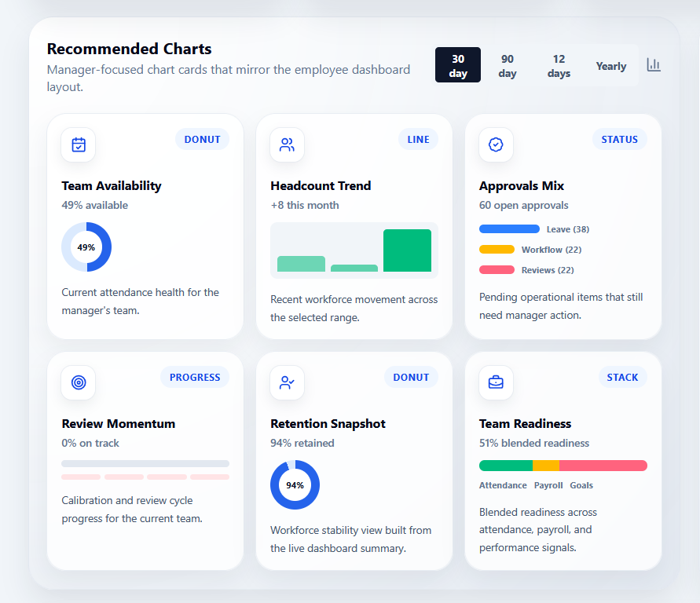Click the Review Momentum progress bar
This screenshot has height=603, width=700.
click(x=145, y=463)
